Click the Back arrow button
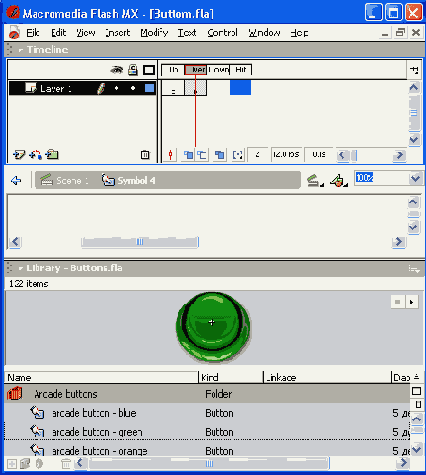The image size is (426, 475). coord(16,181)
